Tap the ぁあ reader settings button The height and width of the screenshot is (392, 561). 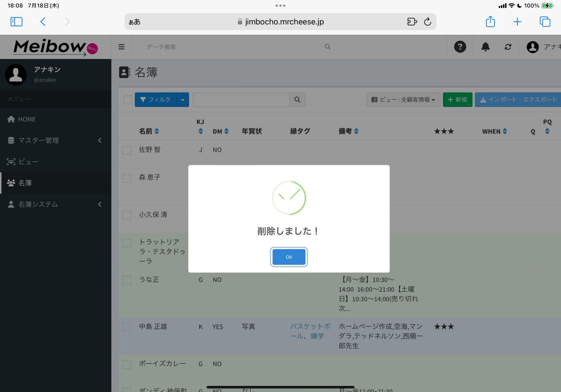(134, 22)
